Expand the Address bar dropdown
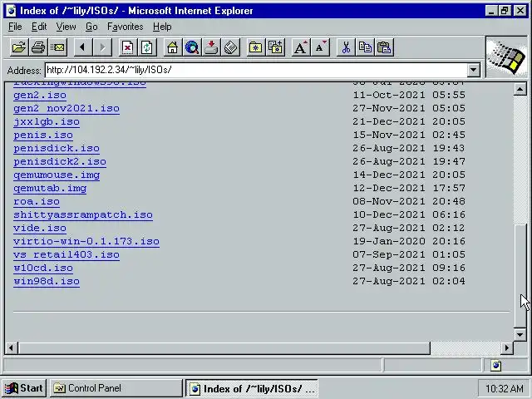532x399 pixels. pos(473,70)
